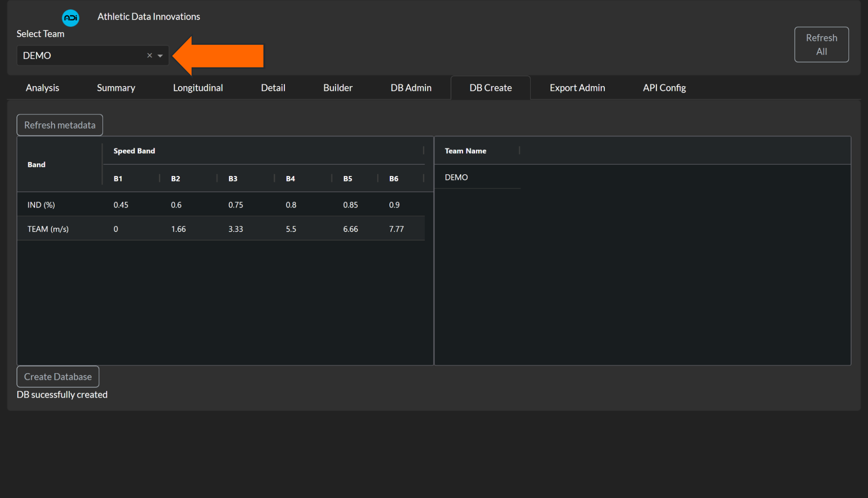The image size is (868, 498).
Task: Select the DB Create tab
Action: coord(491,88)
